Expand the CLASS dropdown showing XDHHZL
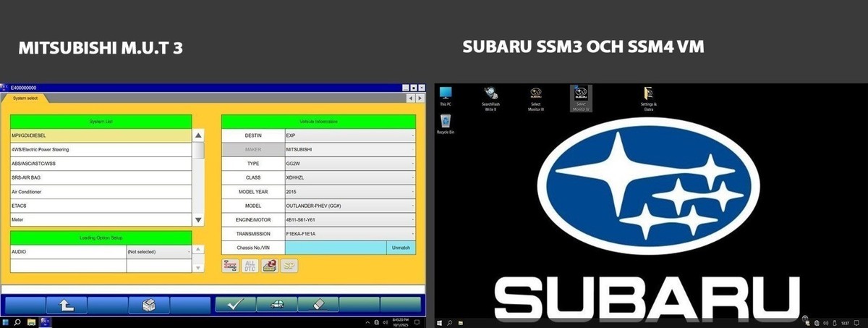The height and width of the screenshot is (328, 868). [350, 177]
